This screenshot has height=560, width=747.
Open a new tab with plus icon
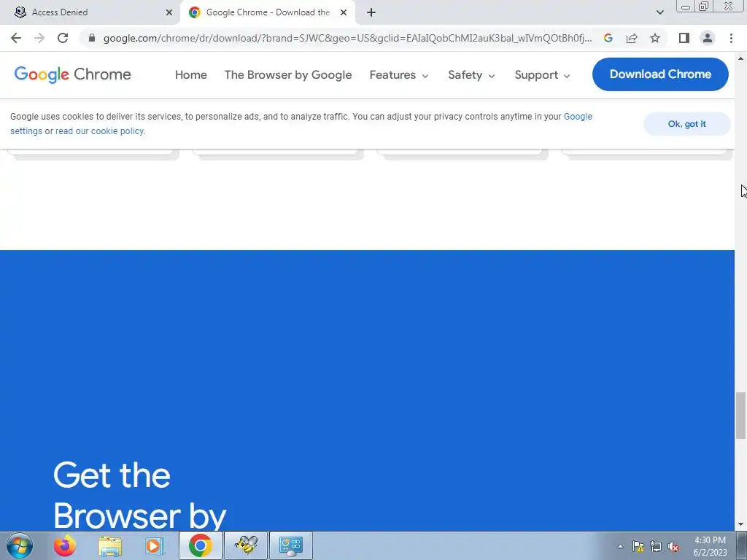pyautogui.click(x=371, y=12)
